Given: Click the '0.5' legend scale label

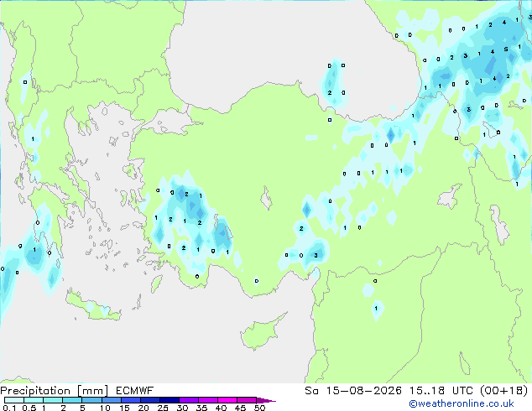Looking at the screenshot, I should (29, 408).
